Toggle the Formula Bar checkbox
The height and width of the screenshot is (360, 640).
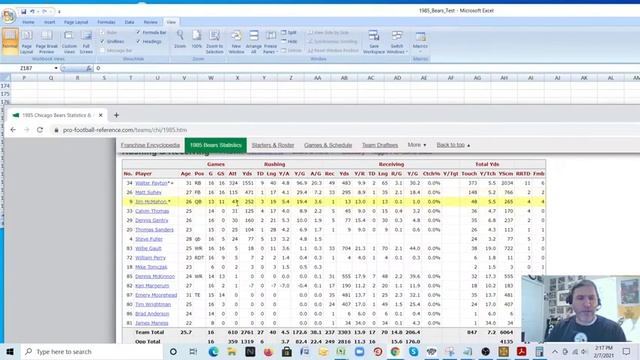138,33
